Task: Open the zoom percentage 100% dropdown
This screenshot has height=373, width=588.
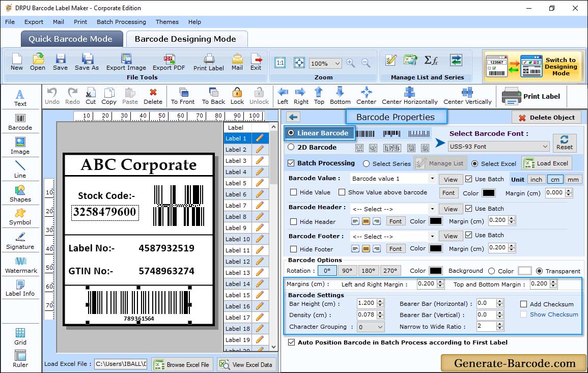Action: click(325, 63)
